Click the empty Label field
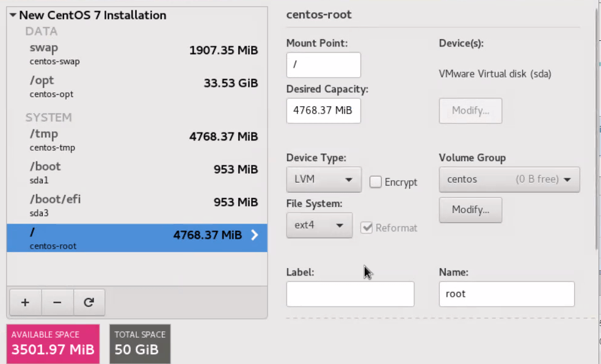601x364 pixels. [x=350, y=294]
